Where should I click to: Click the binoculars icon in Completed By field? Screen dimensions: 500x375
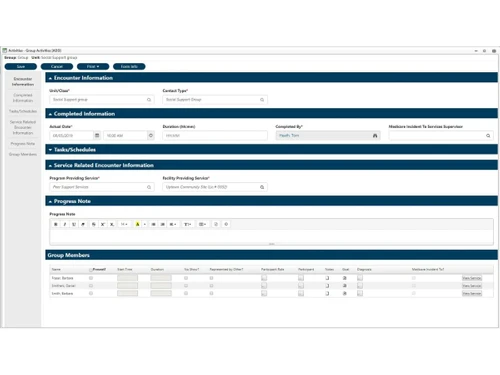pyautogui.click(x=375, y=136)
